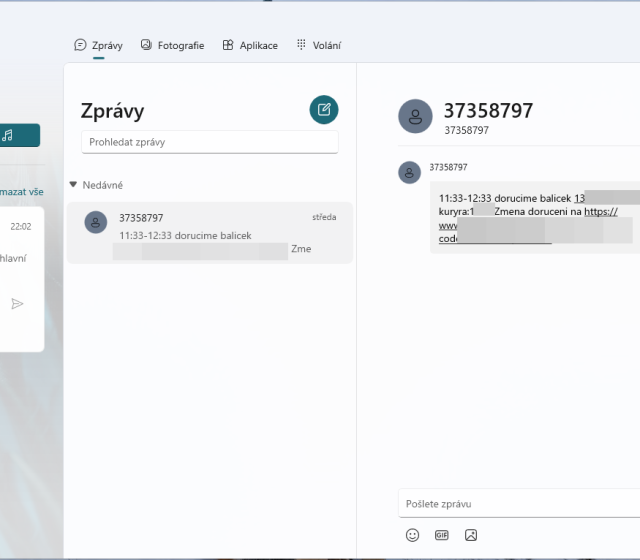Select the 37358797 conversation from středa
This screenshot has width=640, height=560.
click(x=210, y=233)
